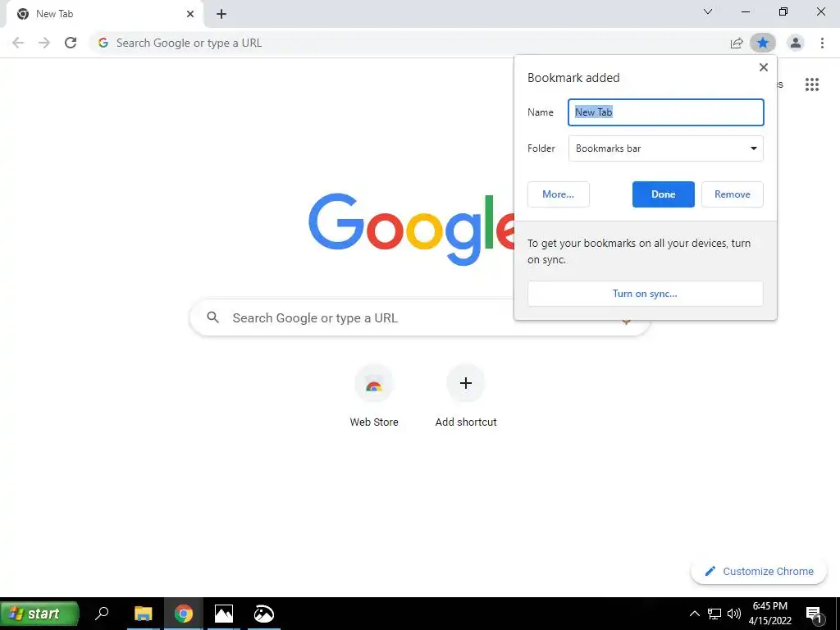Click the forward navigation arrow
The image size is (840, 630).
pyautogui.click(x=44, y=43)
